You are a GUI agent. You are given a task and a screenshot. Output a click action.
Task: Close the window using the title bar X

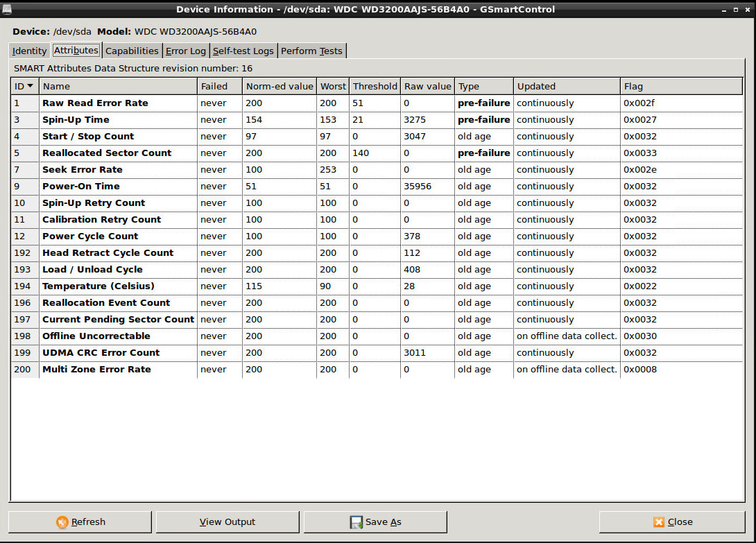[747, 9]
